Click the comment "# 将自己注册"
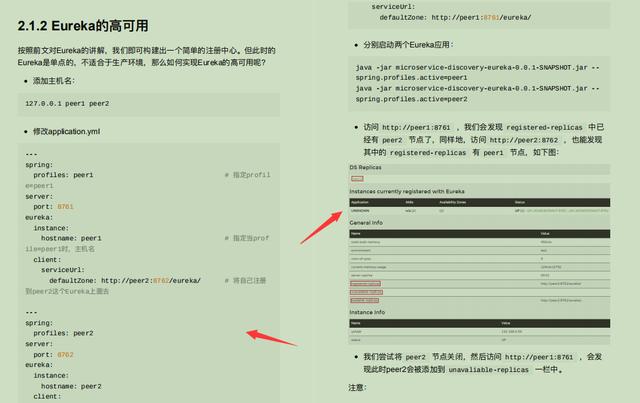Image resolution: width=640 pixels, height=403 pixels. [x=245, y=281]
